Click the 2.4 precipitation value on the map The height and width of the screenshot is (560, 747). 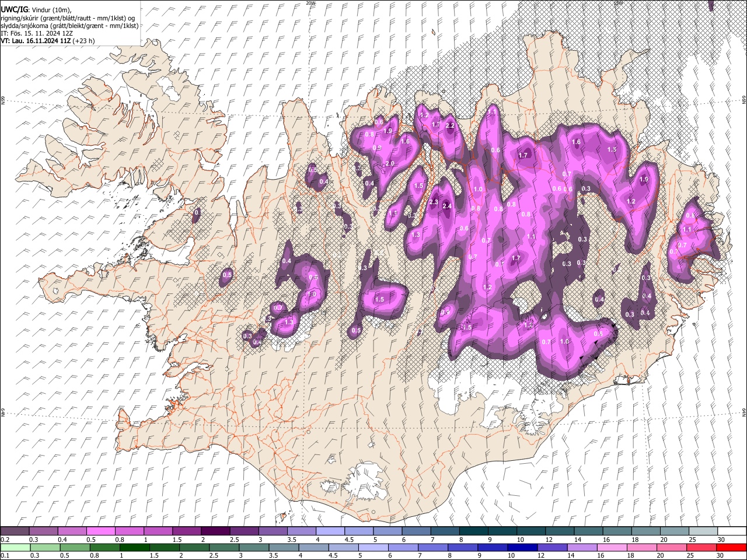point(448,206)
